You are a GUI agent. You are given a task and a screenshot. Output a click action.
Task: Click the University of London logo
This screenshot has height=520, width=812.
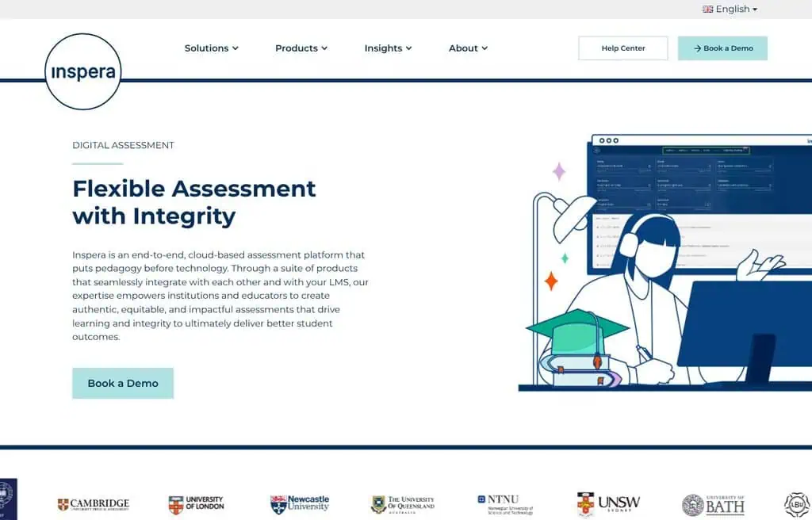(197, 504)
